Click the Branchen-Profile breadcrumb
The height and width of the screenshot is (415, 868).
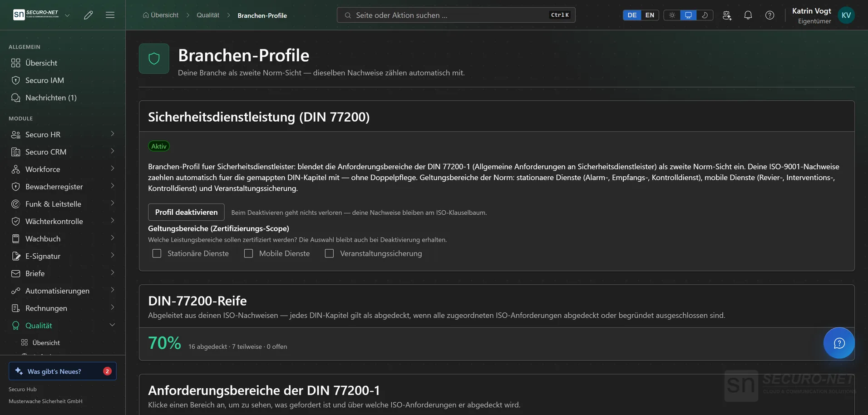[x=262, y=15]
